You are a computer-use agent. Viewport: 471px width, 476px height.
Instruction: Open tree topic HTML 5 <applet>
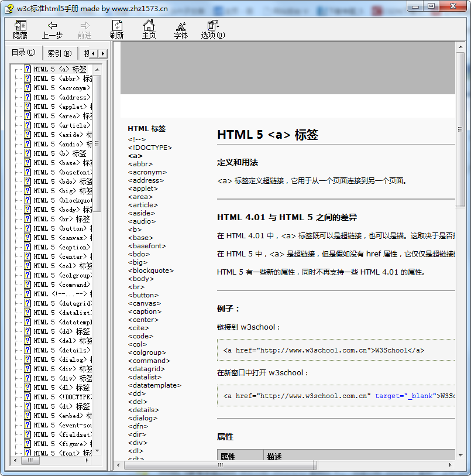coord(62,107)
